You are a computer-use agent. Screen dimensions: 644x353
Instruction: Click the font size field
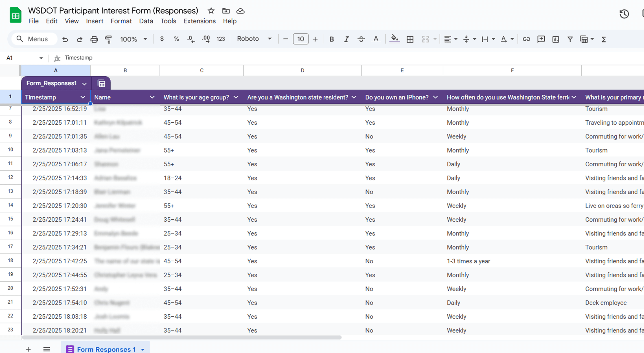[x=301, y=39]
